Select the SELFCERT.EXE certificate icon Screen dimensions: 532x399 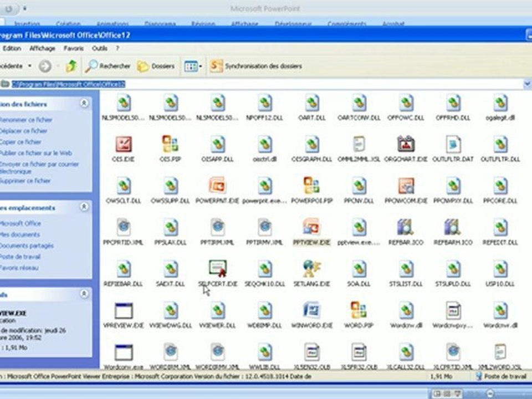pyautogui.click(x=217, y=269)
